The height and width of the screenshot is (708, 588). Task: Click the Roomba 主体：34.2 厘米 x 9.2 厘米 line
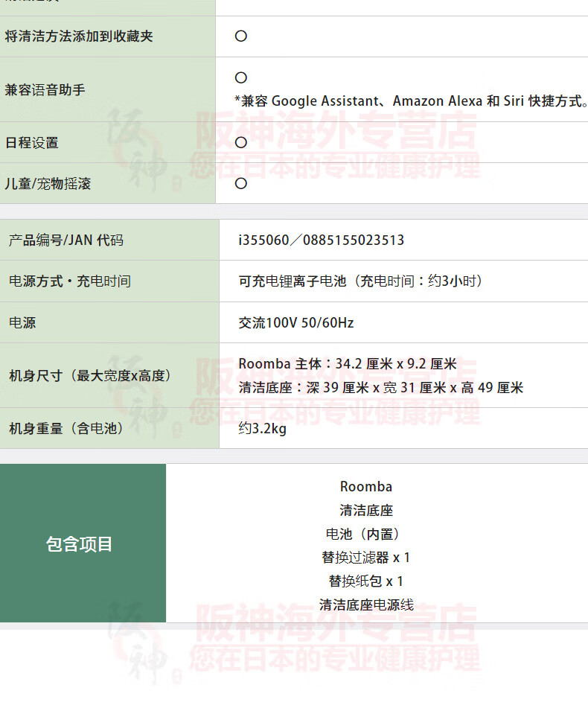[348, 364]
